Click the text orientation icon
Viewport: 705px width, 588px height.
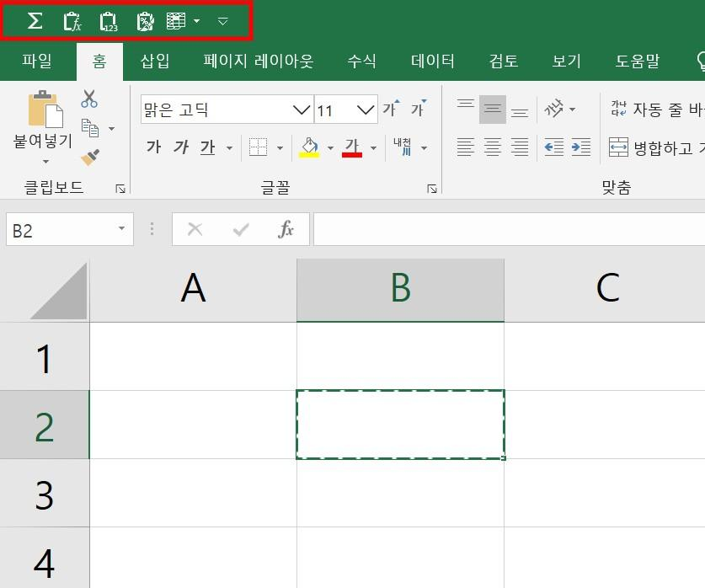[x=553, y=109]
